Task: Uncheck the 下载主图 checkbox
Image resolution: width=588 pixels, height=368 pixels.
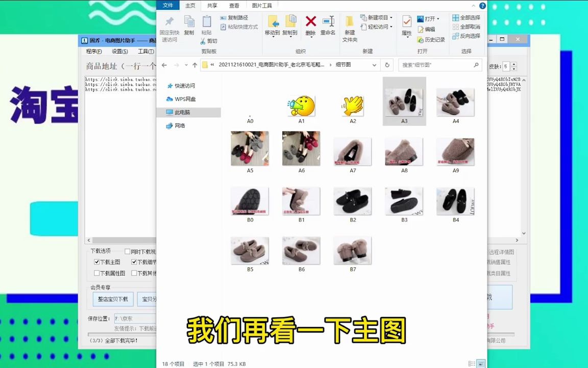Action: [x=97, y=262]
